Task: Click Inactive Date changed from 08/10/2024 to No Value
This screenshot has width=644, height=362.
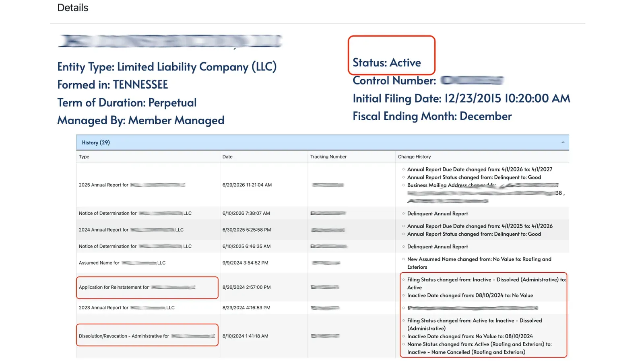Action: click(470, 296)
